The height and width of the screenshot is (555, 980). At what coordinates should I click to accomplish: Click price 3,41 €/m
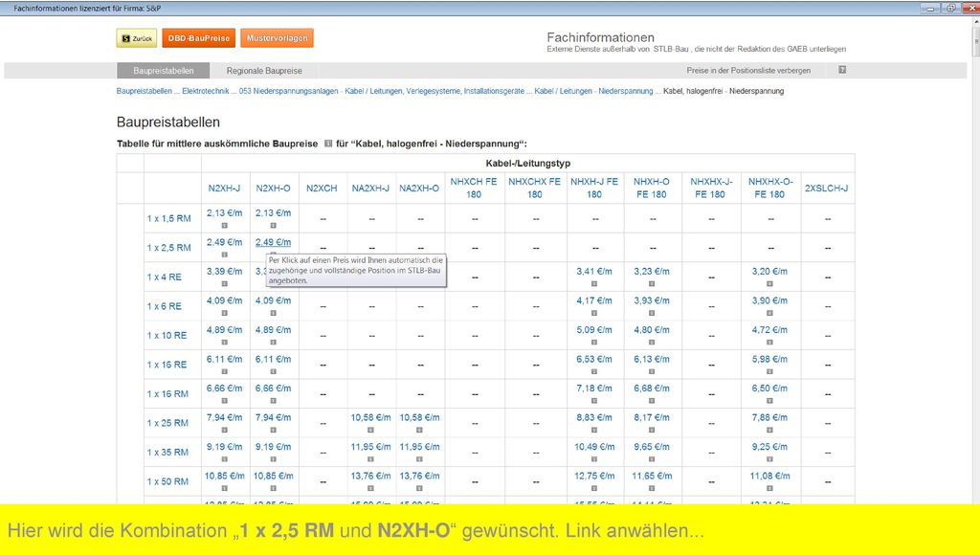coord(594,272)
